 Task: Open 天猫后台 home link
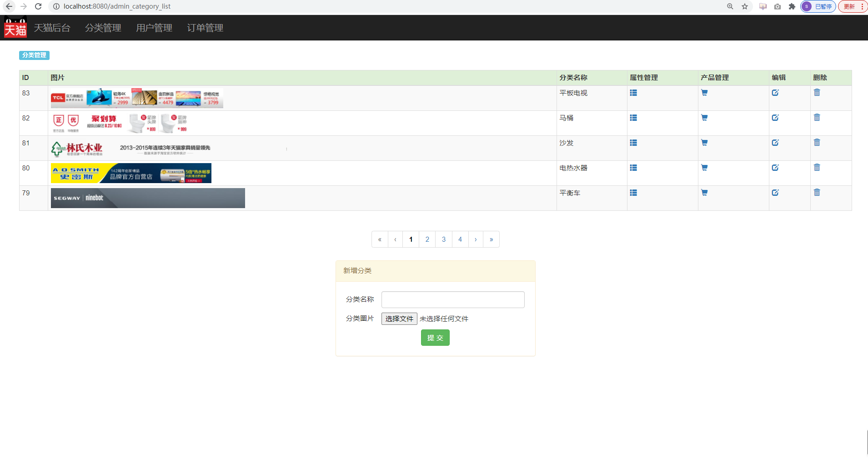pos(52,28)
